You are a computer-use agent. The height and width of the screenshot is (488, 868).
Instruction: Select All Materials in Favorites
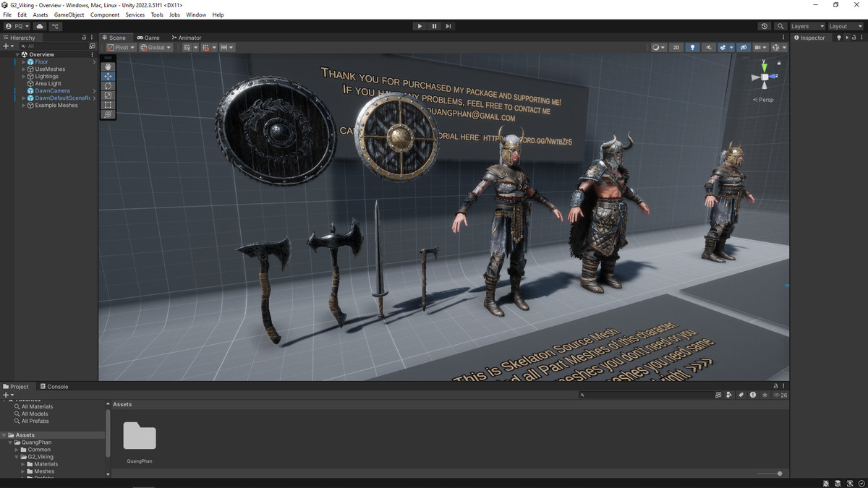pos(37,407)
